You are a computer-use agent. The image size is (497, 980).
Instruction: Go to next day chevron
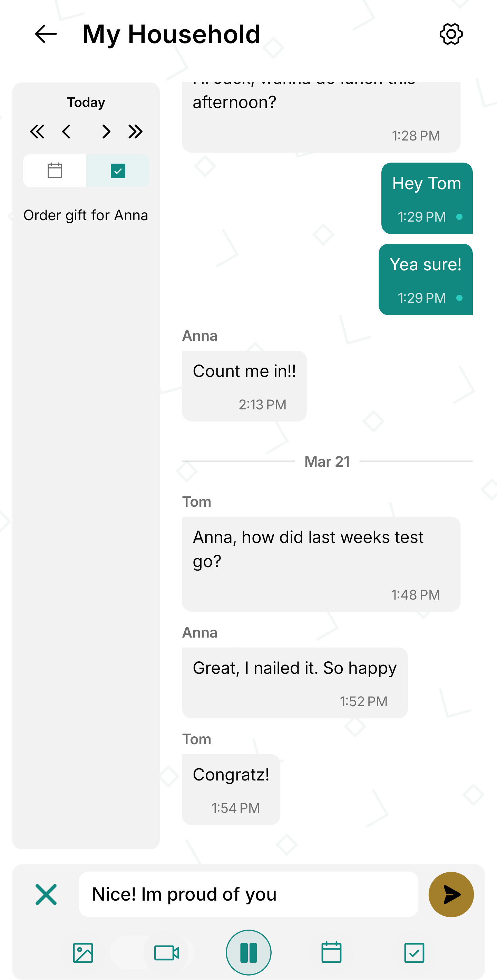(x=106, y=132)
